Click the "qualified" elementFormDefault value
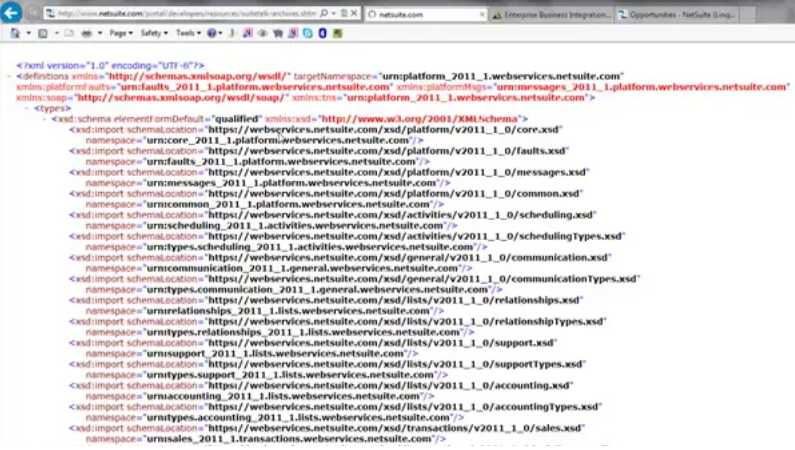The width and height of the screenshot is (795, 450). (x=236, y=119)
